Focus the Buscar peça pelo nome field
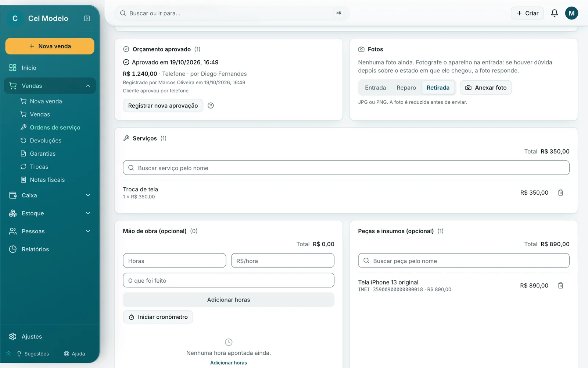 [464, 261]
